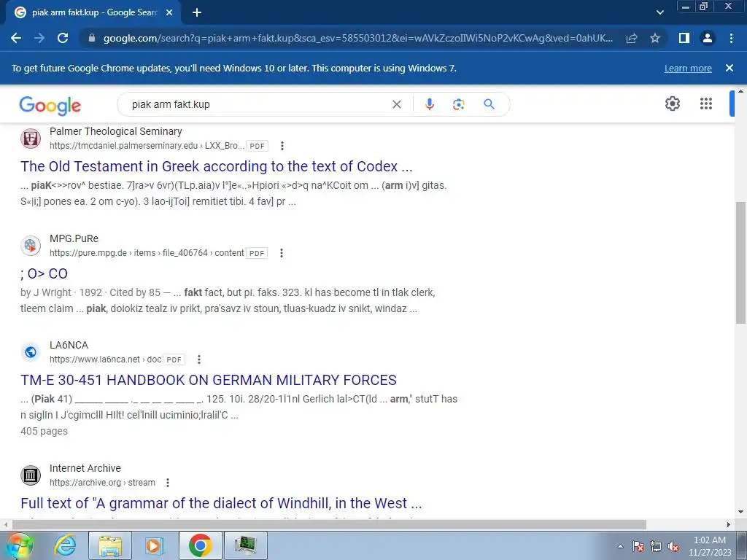This screenshot has width=747, height=560.
Task: Open the taskbar clock and date
Action: coord(709,546)
